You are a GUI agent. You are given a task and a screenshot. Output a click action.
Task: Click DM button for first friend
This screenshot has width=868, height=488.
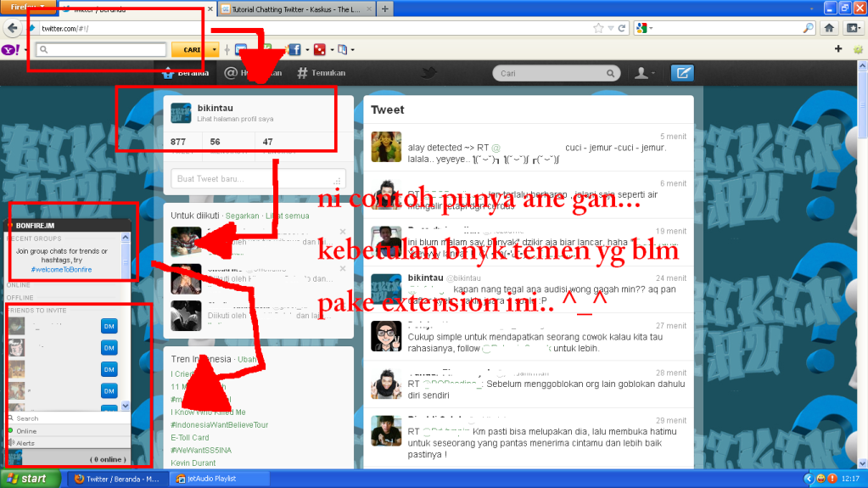[x=109, y=326]
